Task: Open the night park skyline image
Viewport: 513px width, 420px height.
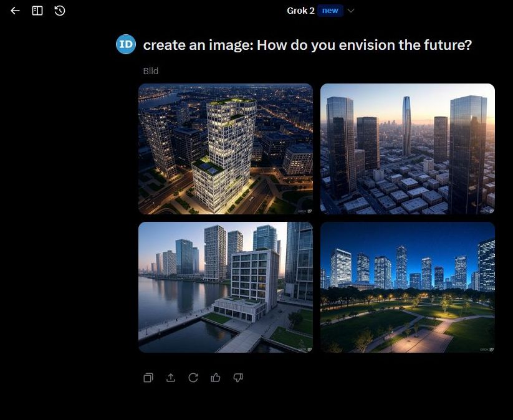Action: click(408, 287)
